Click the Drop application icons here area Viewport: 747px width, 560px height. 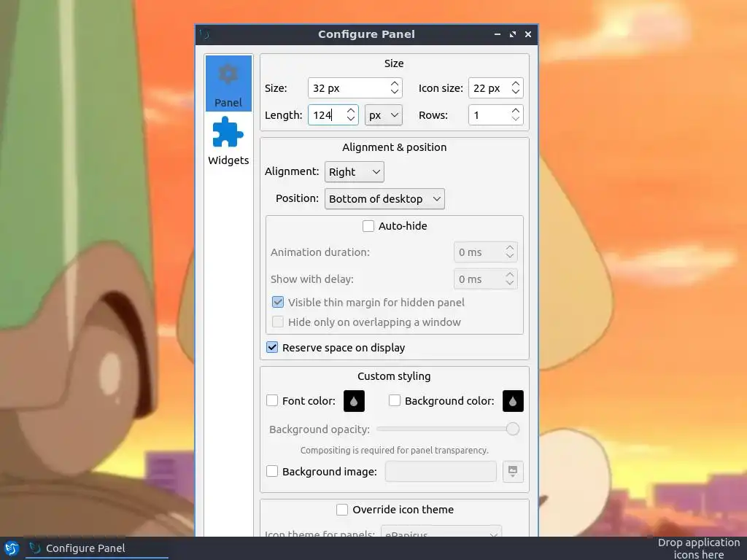[x=698, y=548]
